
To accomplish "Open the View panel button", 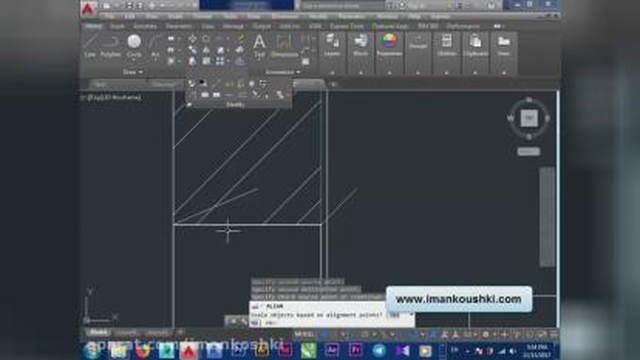I will (x=504, y=45).
